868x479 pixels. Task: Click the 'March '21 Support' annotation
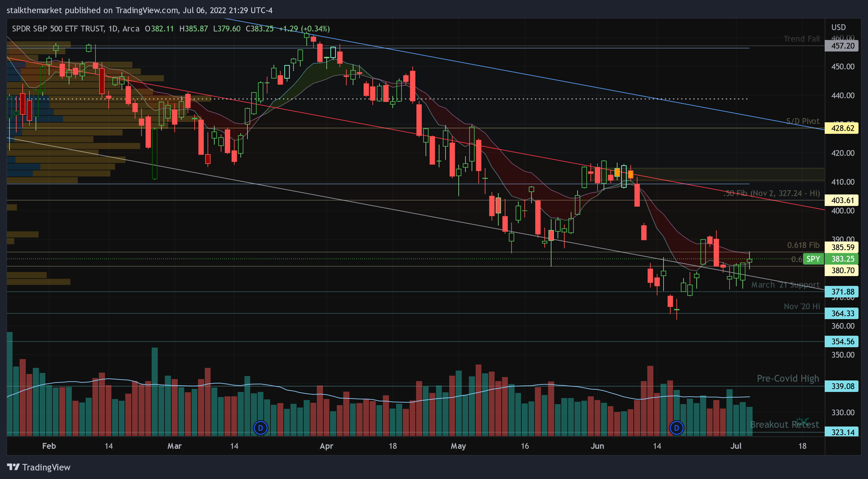click(x=785, y=285)
